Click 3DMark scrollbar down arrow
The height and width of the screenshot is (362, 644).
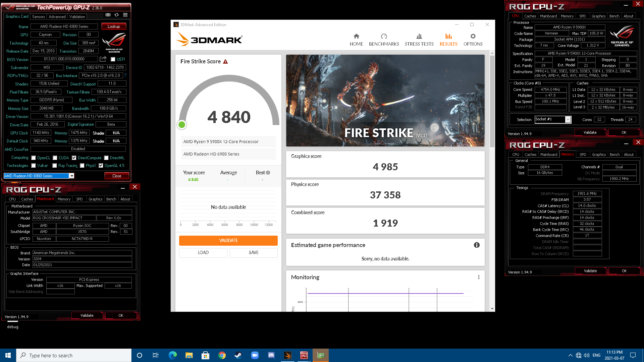(492, 309)
